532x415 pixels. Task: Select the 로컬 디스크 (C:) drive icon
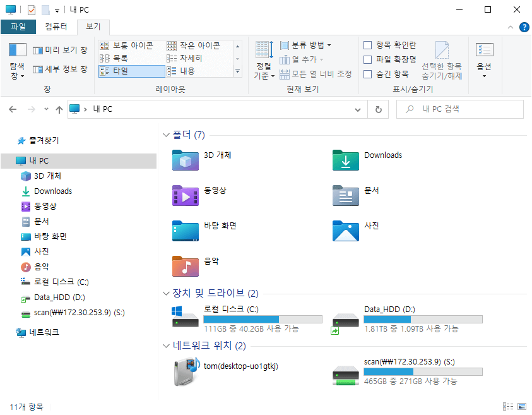[186, 317]
